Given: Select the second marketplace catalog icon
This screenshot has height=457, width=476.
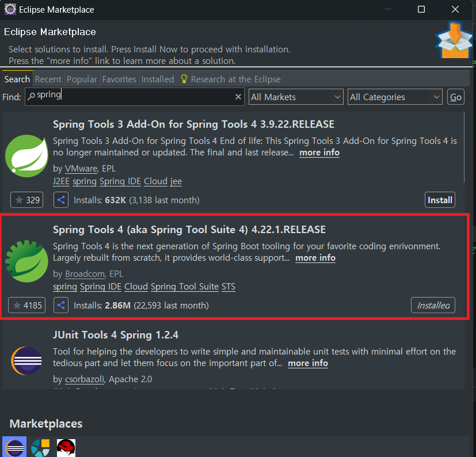Looking at the screenshot, I should (x=40, y=448).
